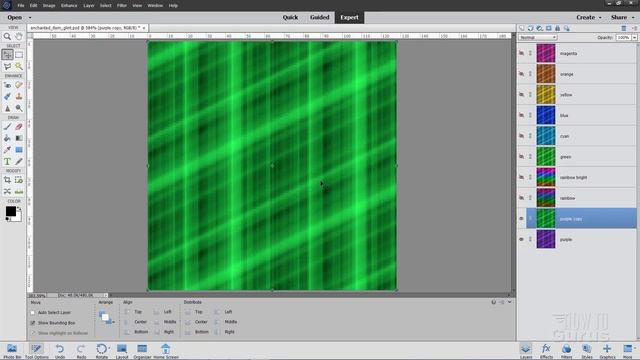Toggle Show Bounding Box checkbox

(33, 323)
